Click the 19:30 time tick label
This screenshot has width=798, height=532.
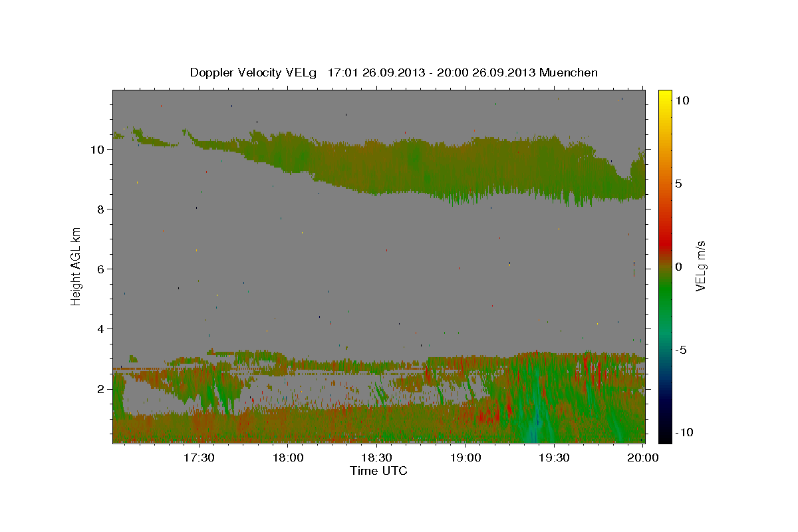click(x=555, y=458)
